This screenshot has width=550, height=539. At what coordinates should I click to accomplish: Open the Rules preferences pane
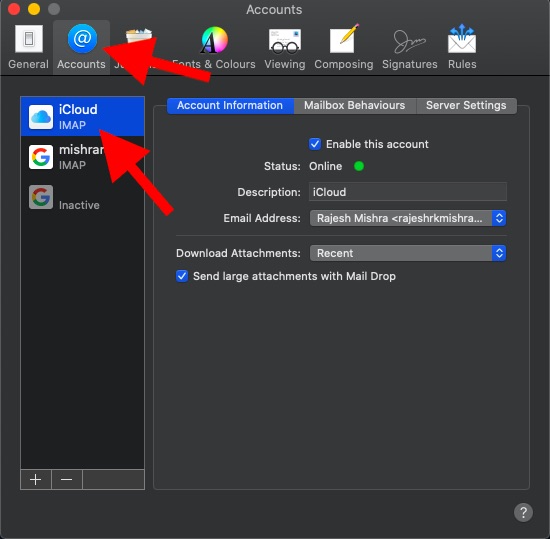click(x=462, y=47)
